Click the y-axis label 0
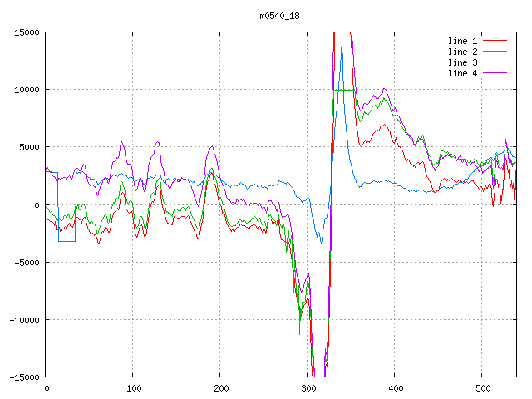 pyautogui.click(x=37, y=205)
